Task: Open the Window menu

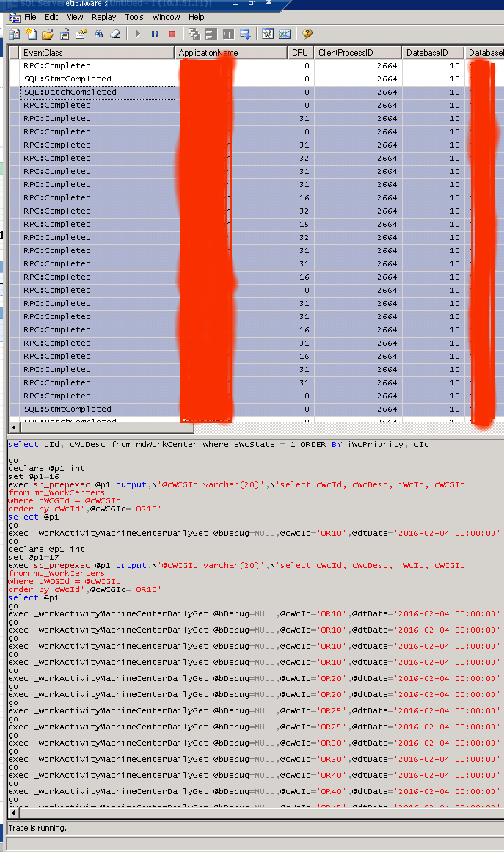Action: pos(166,18)
